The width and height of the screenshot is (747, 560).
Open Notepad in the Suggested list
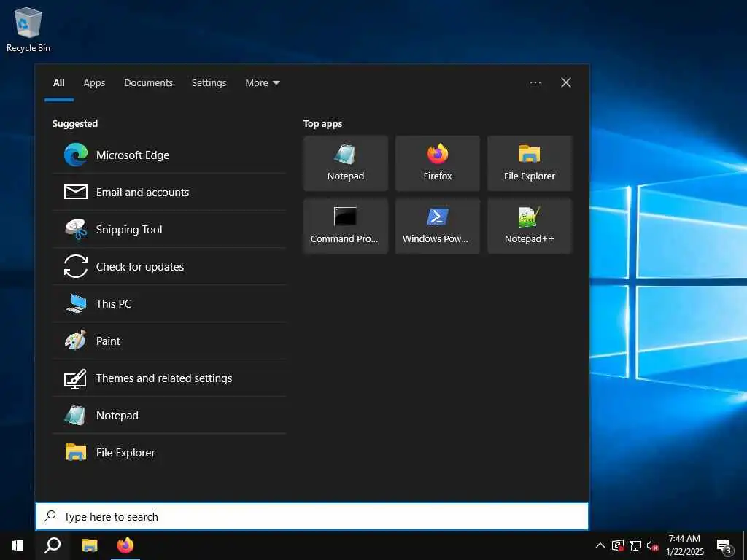169,415
